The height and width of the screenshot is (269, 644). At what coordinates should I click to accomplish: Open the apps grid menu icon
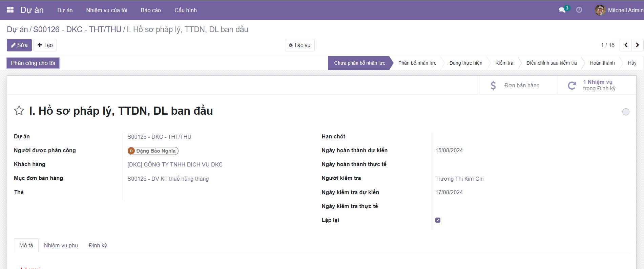click(10, 10)
